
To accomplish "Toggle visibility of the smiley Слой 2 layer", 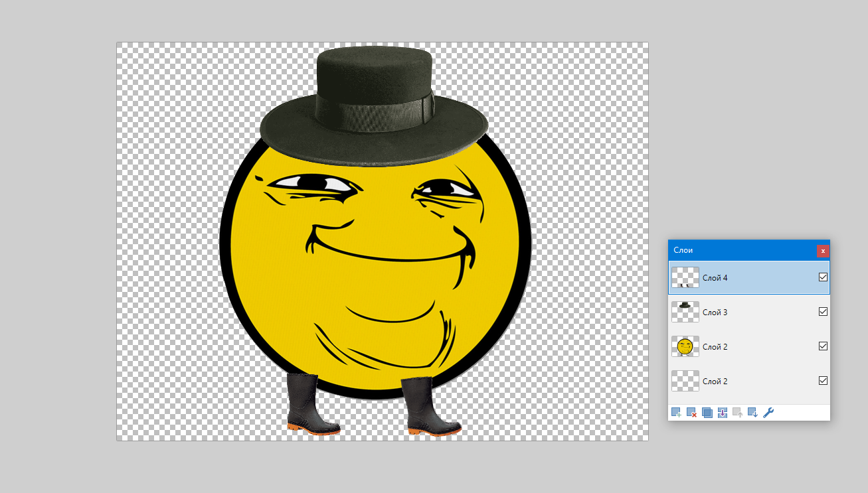I will coord(823,346).
